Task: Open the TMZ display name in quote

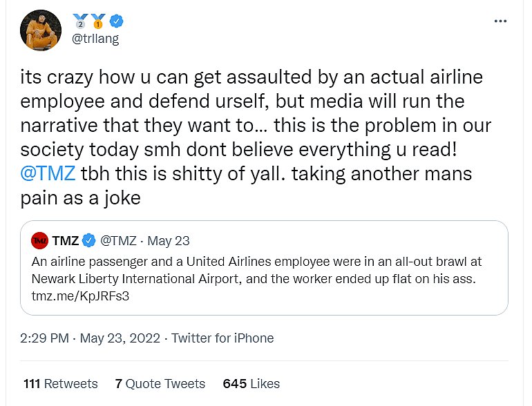Action: click(x=66, y=240)
